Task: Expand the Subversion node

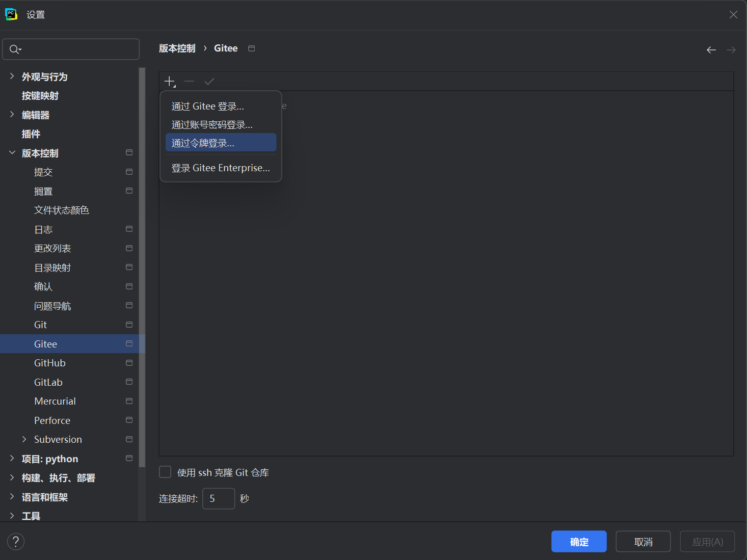Action: click(x=24, y=439)
